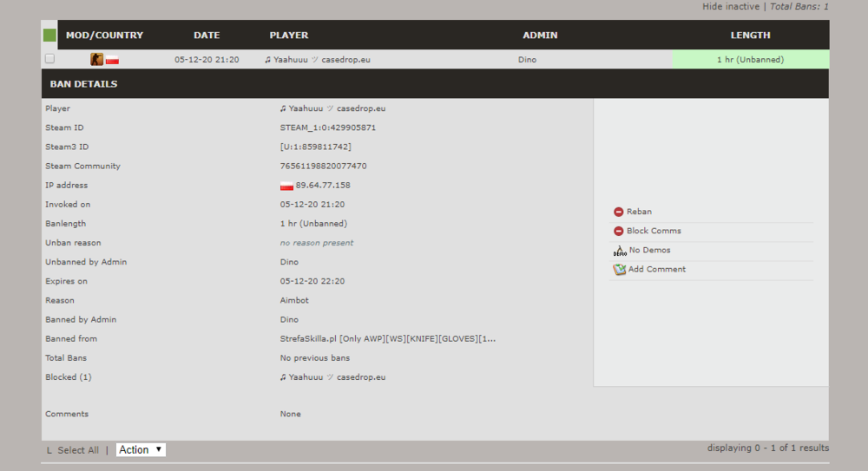Click the date '05-12-20 21:20' in ban row
Screen dimensions: 868x471
pyautogui.click(x=207, y=60)
